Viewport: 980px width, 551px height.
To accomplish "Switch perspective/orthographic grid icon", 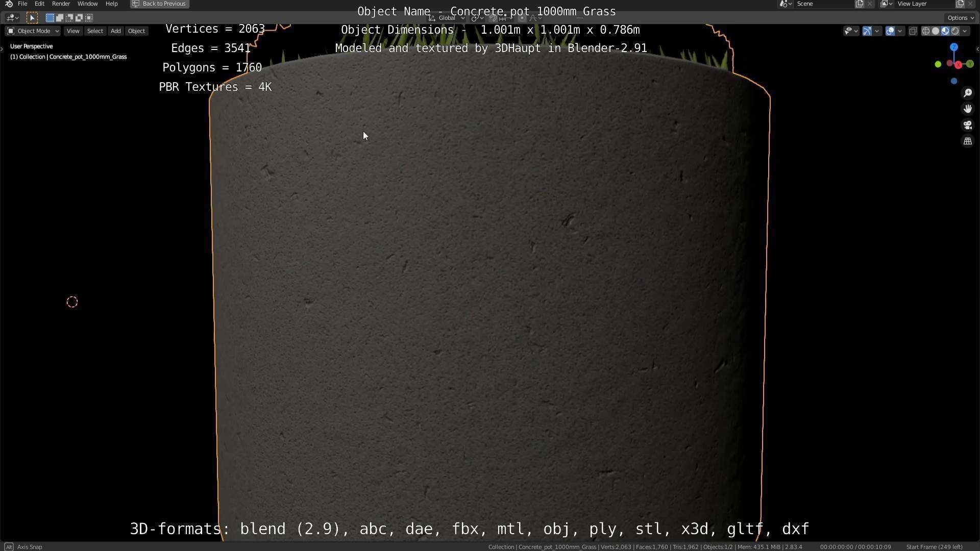I will click(967, 141).
